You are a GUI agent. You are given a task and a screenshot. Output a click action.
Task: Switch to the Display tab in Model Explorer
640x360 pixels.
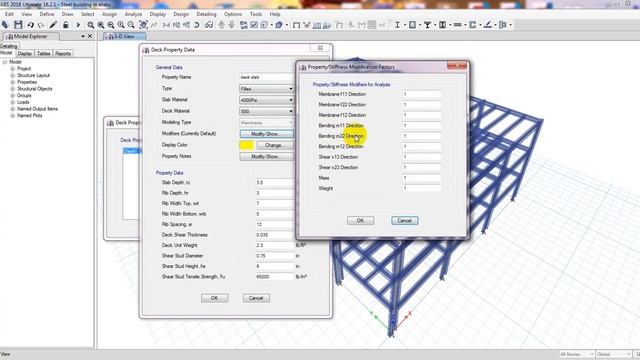pos(24,53)
